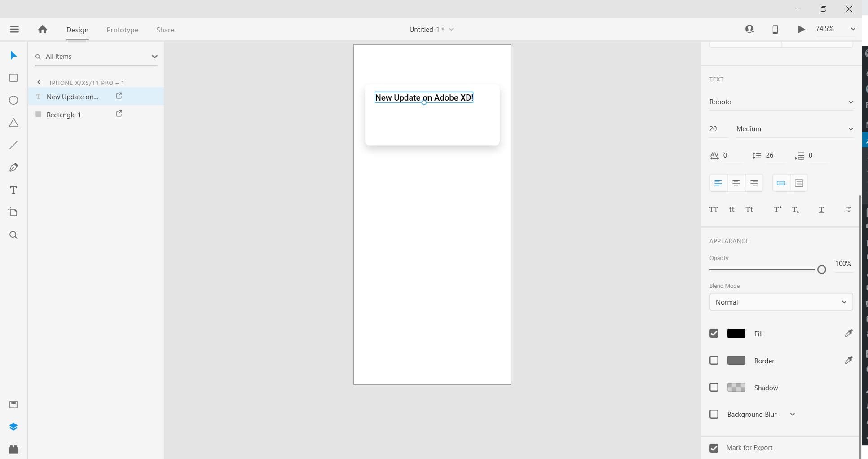Click the invite to document icon
This screenshot has height=459, width=868.
pyautogui.click(x=749, y=29)
